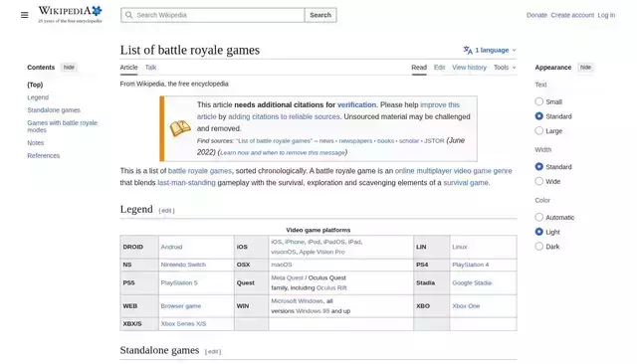Open the Microsoft Windows link
The width and height of the screenshot is (637, 364).
pos(297,301)
